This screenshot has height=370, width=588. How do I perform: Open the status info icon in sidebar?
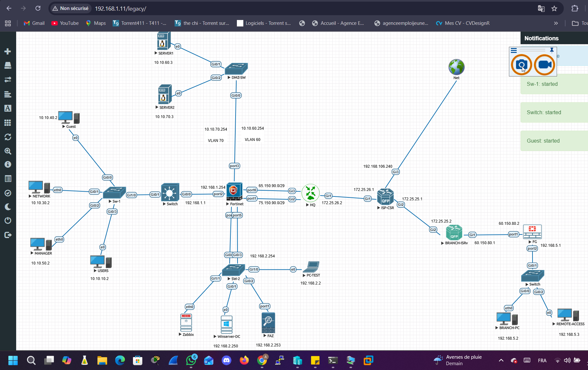(8, 165)
